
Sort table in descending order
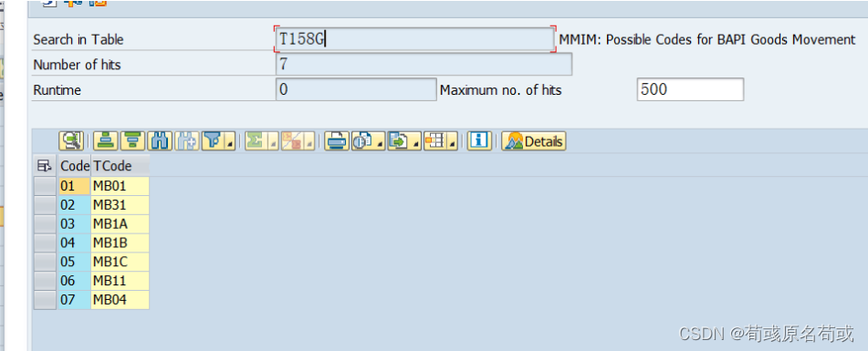coord(133,141)
